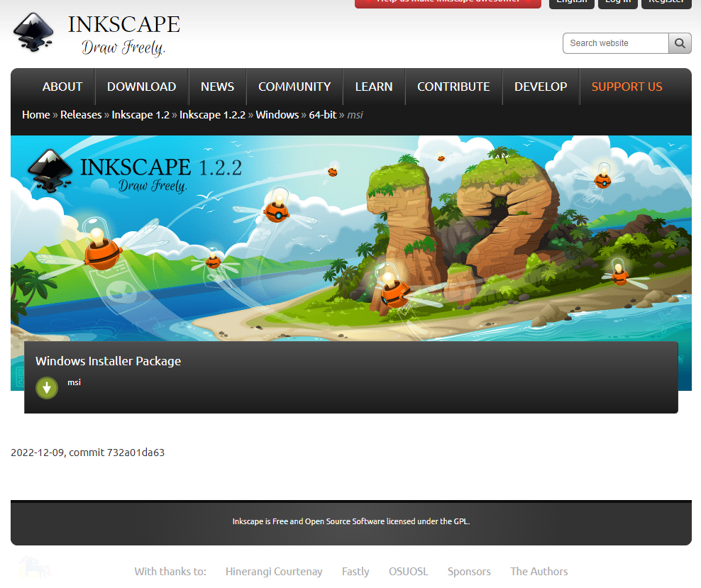This screenshot has height=588, width=701.
Task: Select the 64-bit breadcrumb link
Action: coord(322,115)
